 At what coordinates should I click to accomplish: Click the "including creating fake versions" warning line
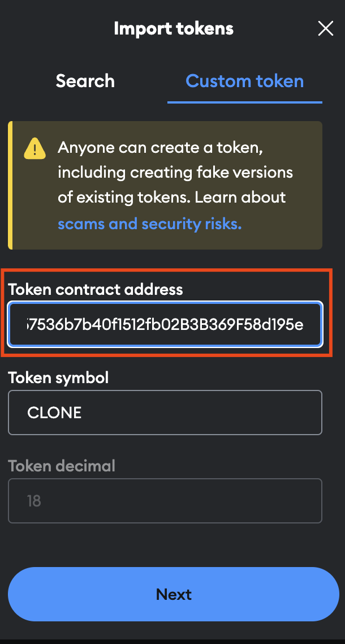(x=175, y=173)
